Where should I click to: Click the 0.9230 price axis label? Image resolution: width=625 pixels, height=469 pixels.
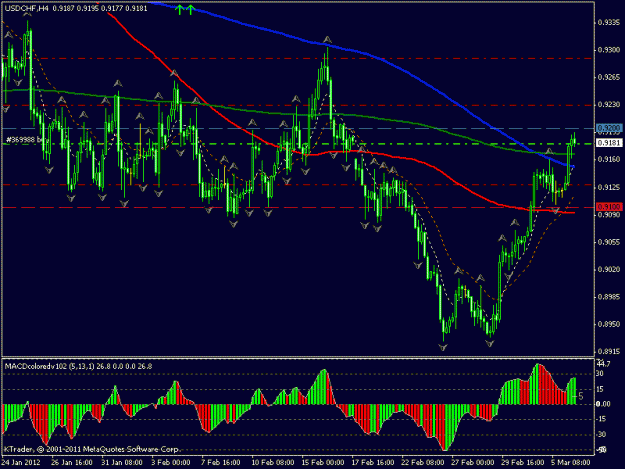tap(609, 105)
